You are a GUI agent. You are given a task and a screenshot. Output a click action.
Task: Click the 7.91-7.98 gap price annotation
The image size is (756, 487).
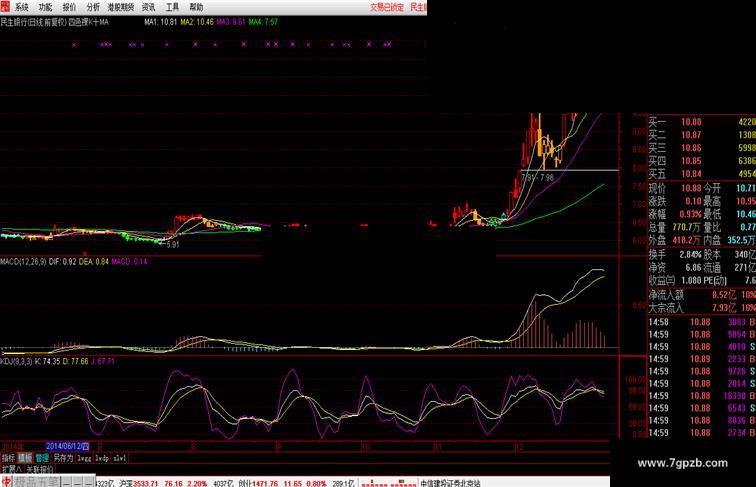click(538, 177)
